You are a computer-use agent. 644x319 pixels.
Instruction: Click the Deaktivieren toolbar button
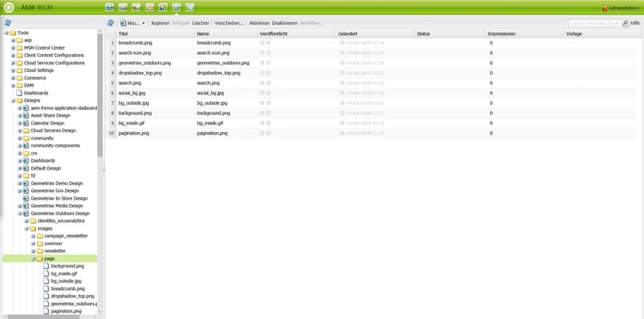284,23
